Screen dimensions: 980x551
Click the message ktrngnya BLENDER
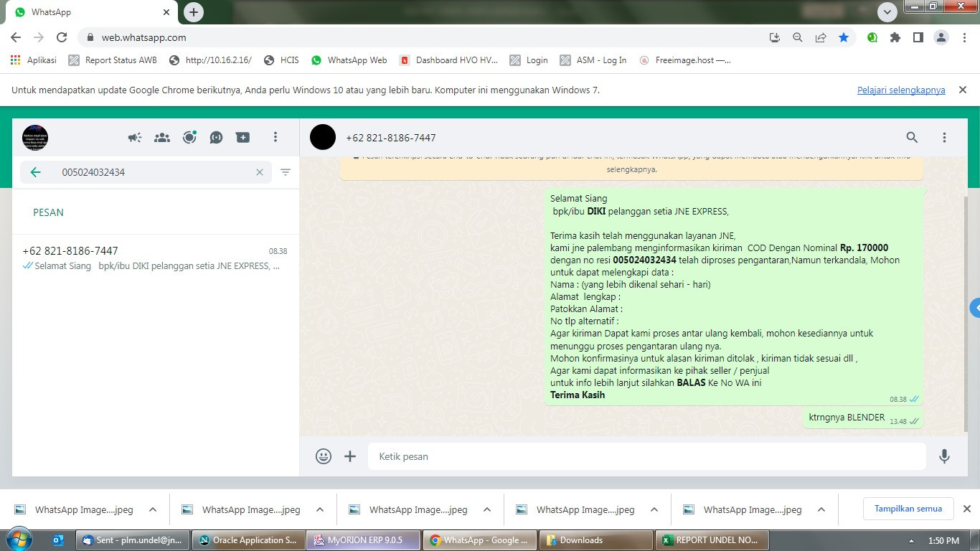point(863,418)
